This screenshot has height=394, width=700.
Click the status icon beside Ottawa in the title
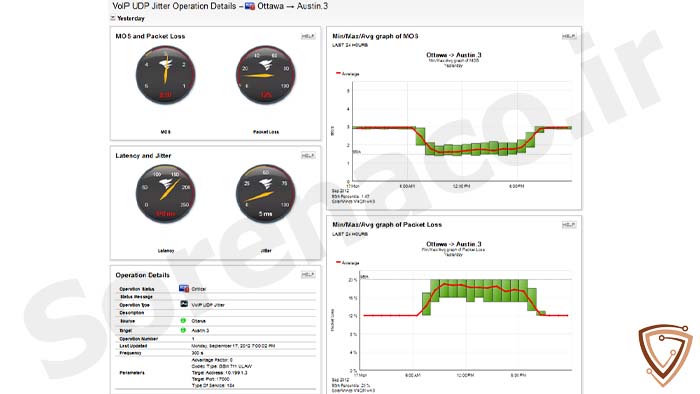click(250, 6)
